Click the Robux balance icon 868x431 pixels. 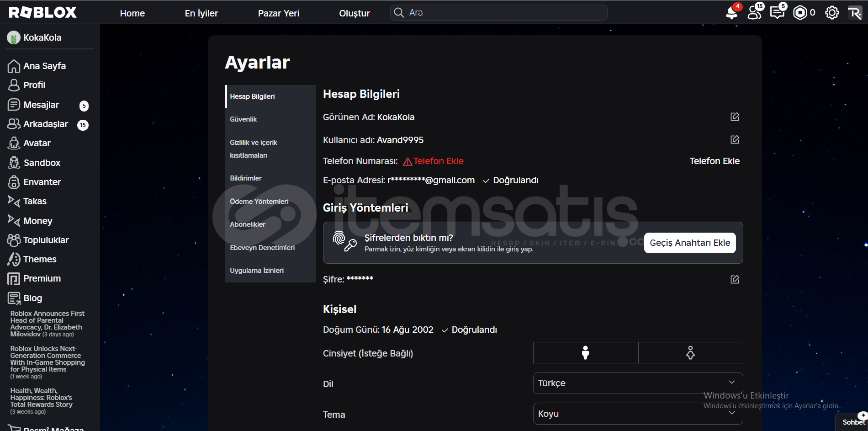pyautogui.click(x=800, y=12)
